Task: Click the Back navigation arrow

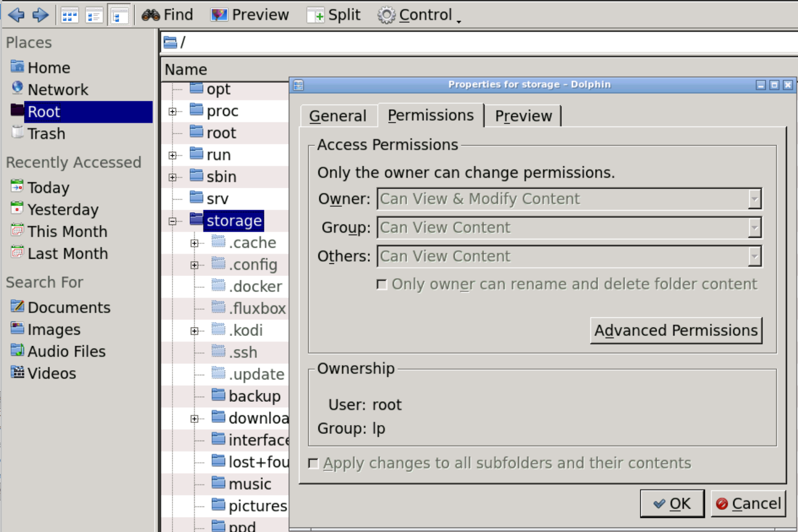Action: [x=16, y=15]
